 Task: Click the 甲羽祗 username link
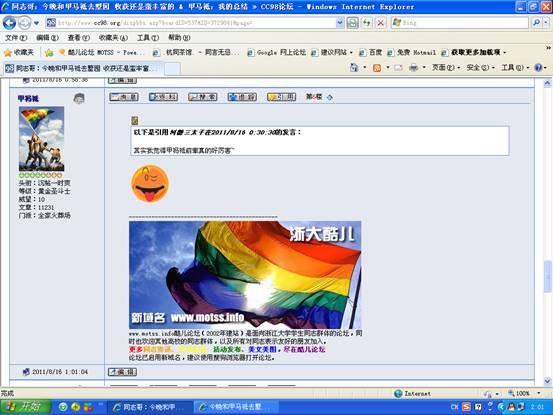click(x=28, y=98)
